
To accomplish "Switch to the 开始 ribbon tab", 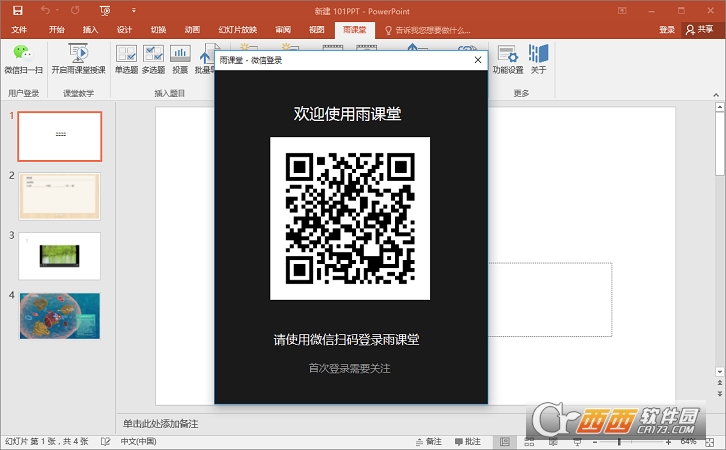I will point(56,30).
